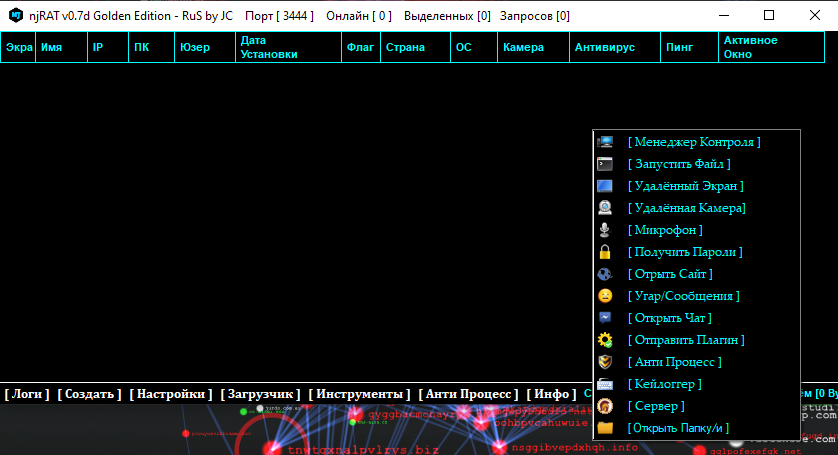Click the folder icon beside Открыть Папку/и
The image size is (838, 455).
605,428
